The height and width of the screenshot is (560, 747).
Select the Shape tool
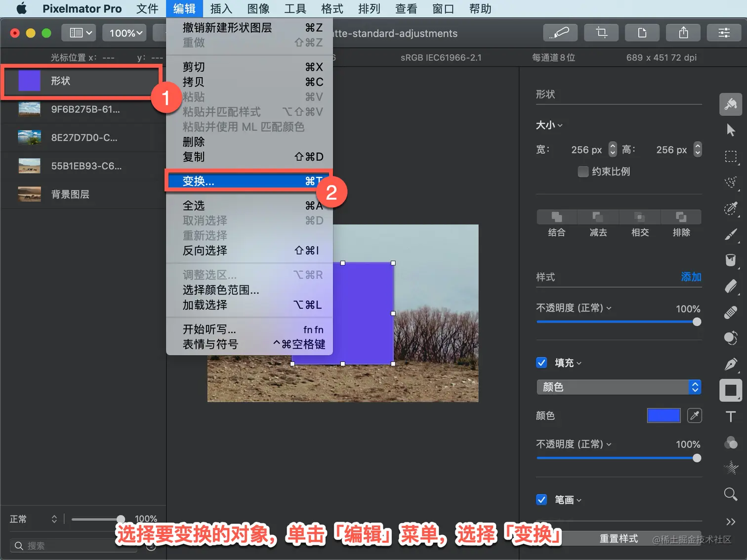coord(731,390)
